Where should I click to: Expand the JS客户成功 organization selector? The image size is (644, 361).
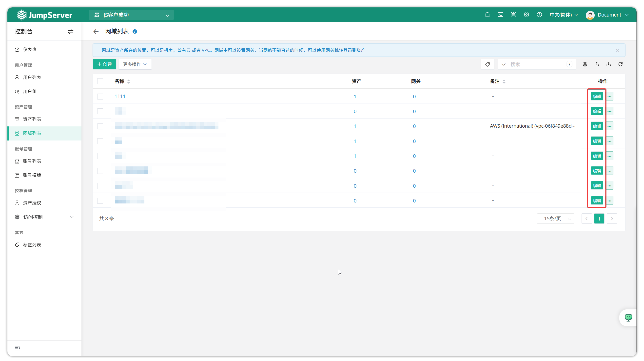click(x=131, y=15)
